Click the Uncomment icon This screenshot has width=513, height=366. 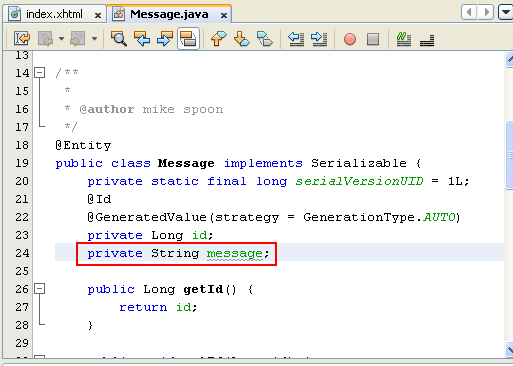pos(427,40)
